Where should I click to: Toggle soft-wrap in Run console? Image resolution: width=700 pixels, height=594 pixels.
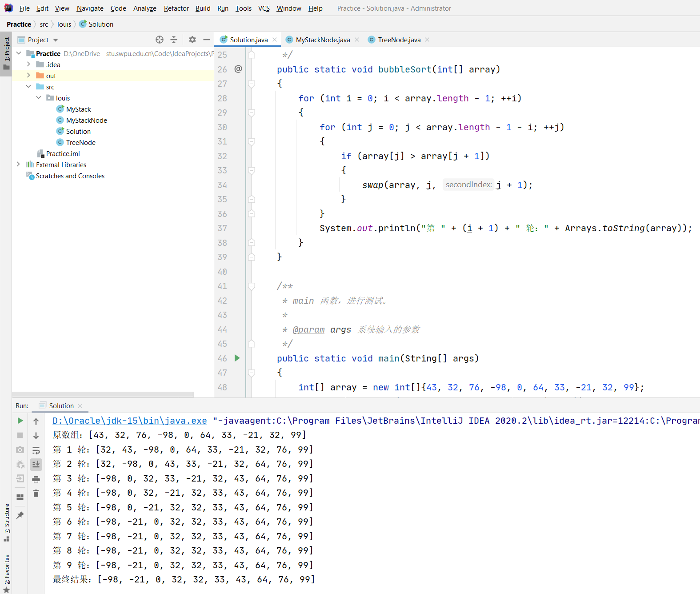click(x=36, y=450)
